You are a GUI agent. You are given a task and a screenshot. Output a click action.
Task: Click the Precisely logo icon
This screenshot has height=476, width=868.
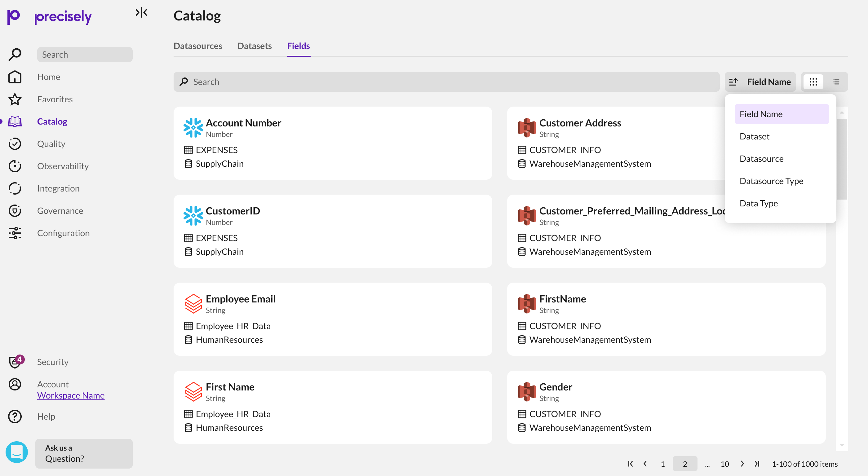click(14, 17)
